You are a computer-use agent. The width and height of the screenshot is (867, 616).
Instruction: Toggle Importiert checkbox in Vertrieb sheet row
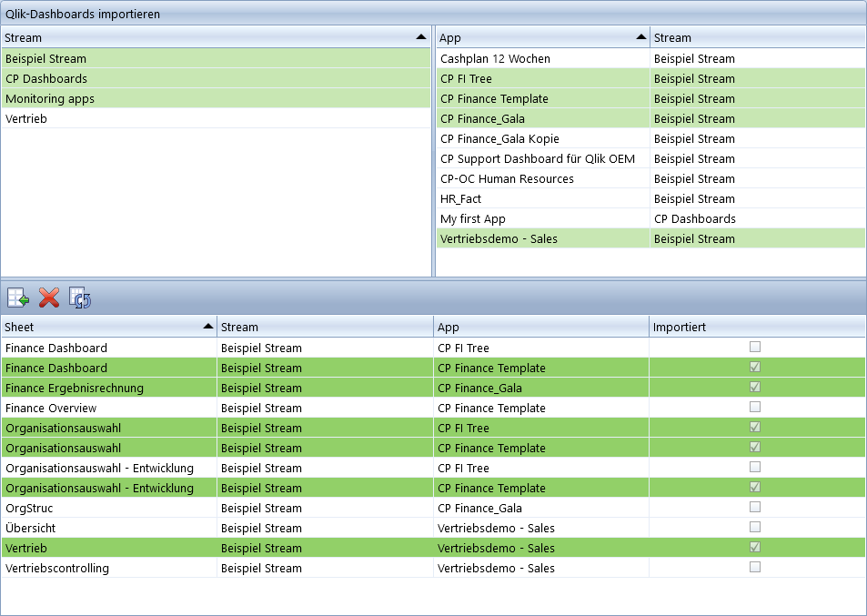point(755,547)
